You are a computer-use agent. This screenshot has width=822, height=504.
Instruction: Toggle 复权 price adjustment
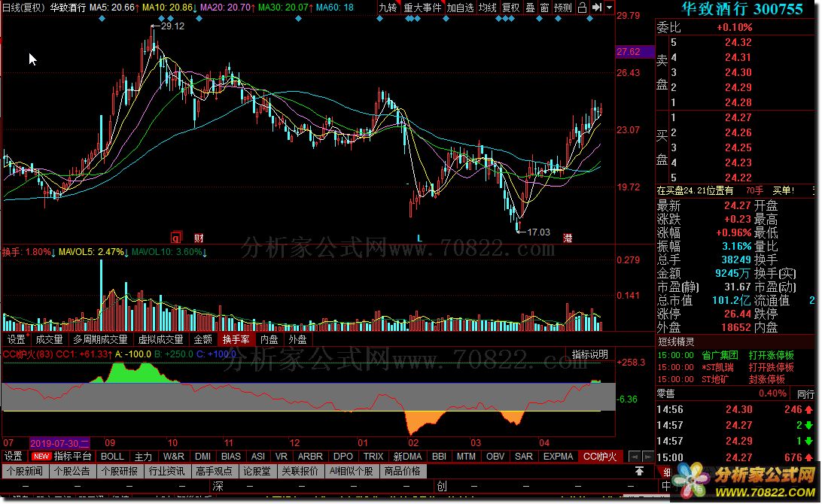(x=510, y=8)
